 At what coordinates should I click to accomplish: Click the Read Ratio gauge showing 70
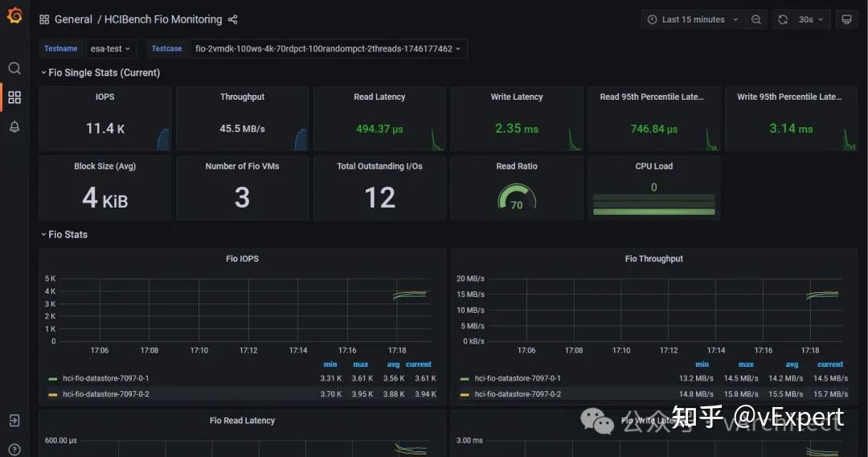(x=517, y=196)
